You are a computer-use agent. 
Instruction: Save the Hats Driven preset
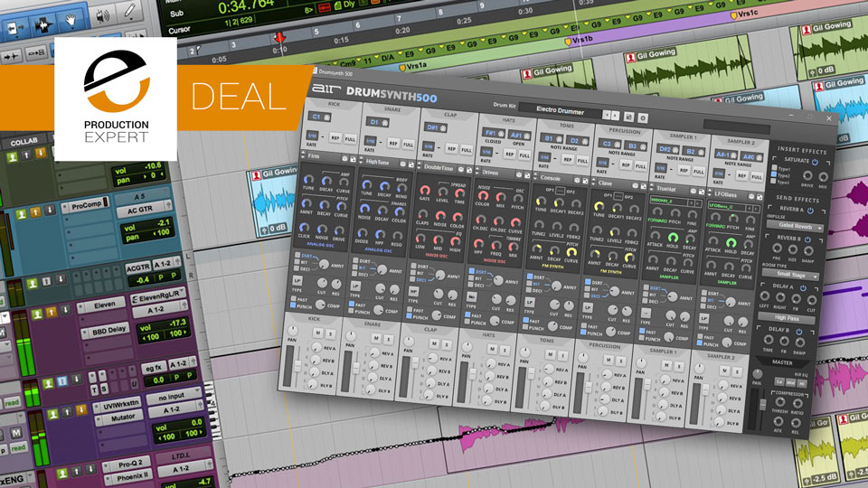[x=527, y=175]
